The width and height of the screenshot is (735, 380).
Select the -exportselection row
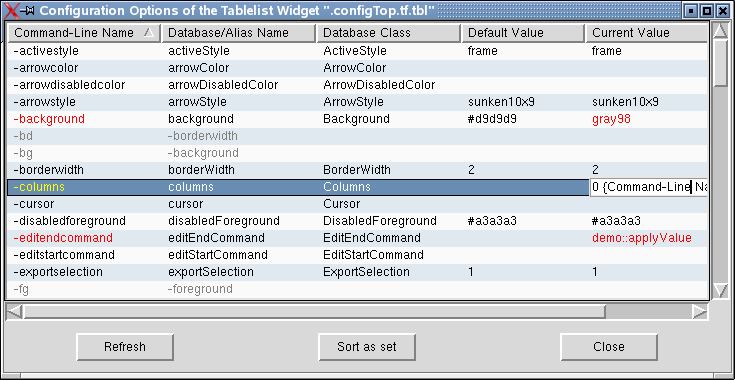pyautogui.click(x=357, y=272)
